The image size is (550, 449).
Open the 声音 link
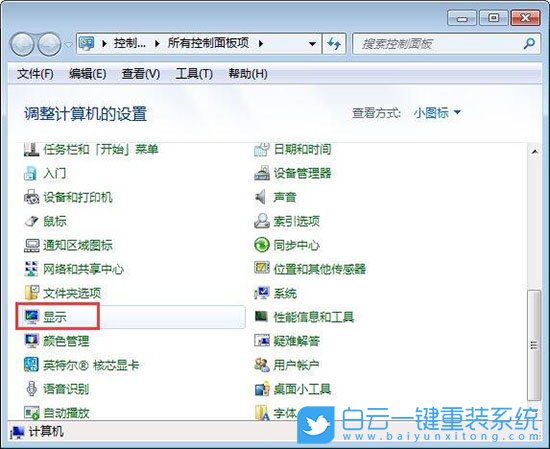click(x=285, y=197)
